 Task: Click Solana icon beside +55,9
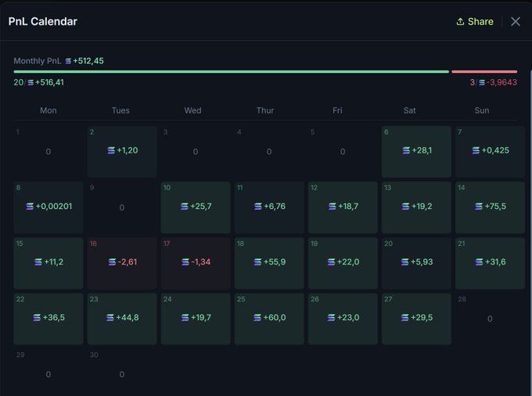[x=257, y=262]
